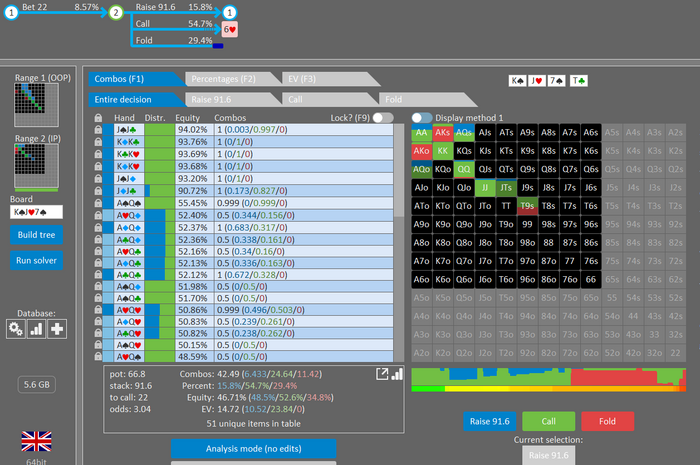Image resolution: width=700 pixels, height=465 pixels.
Task: Lock the 51.98% equity row
Action: pos(98,286)
